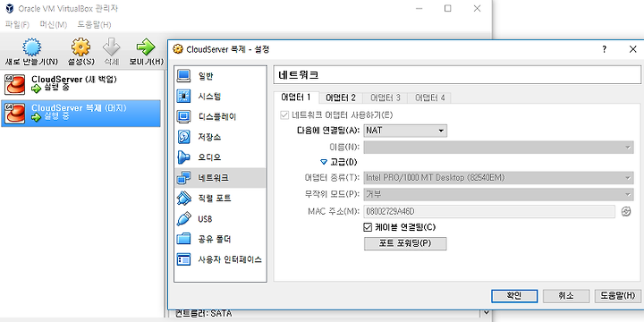Select CloudServer 복제 (머지) VM in list
This screenshot has width=644, height=322.
80,113
